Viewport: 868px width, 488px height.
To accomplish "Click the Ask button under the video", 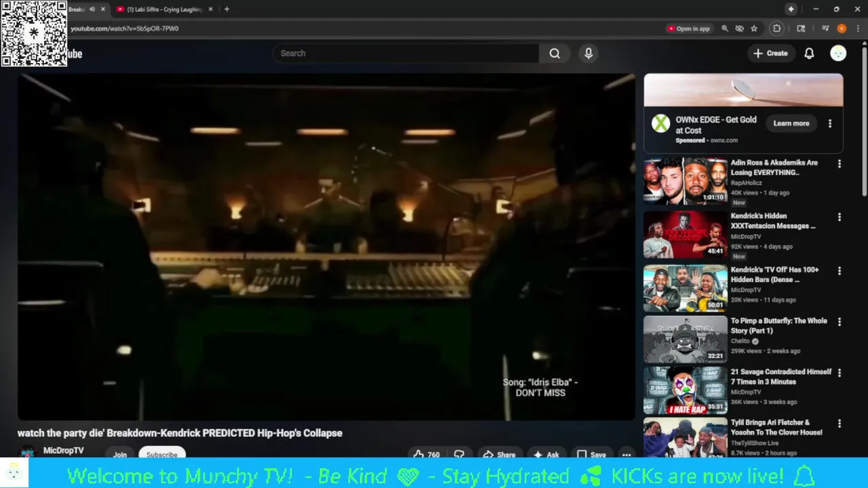I will click(x=547, y=455).
